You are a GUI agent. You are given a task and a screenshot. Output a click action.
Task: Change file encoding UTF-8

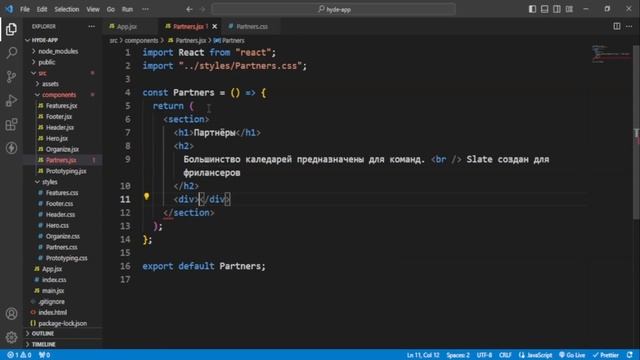484,355
